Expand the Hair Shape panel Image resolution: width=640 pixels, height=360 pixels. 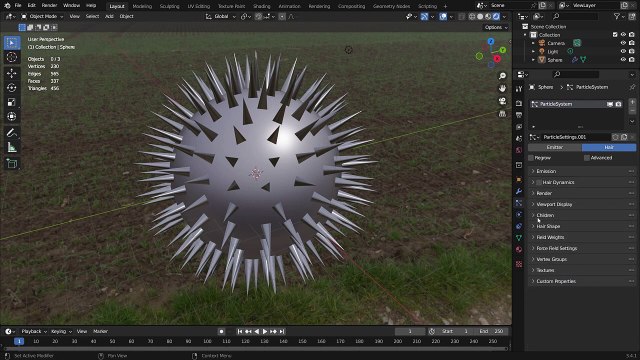coord(581,227)
